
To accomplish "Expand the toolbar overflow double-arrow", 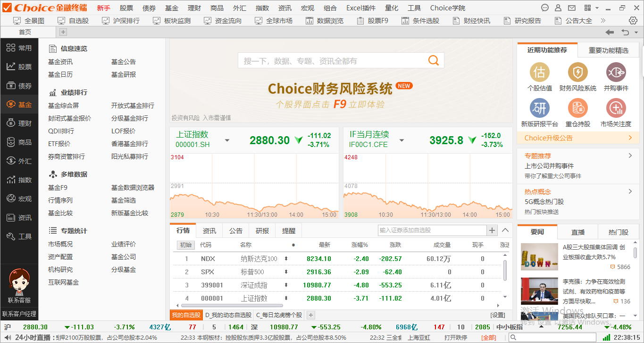I will (x=603, y=21).
